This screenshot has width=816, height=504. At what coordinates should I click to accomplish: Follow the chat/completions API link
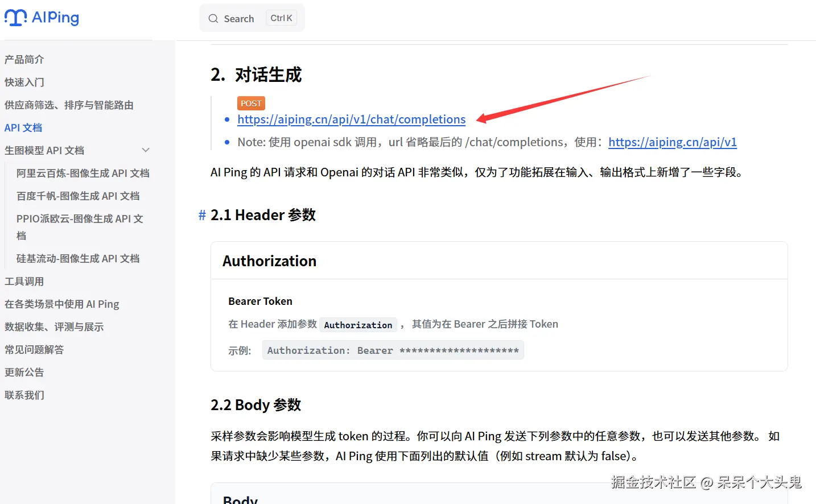(352, 119)
